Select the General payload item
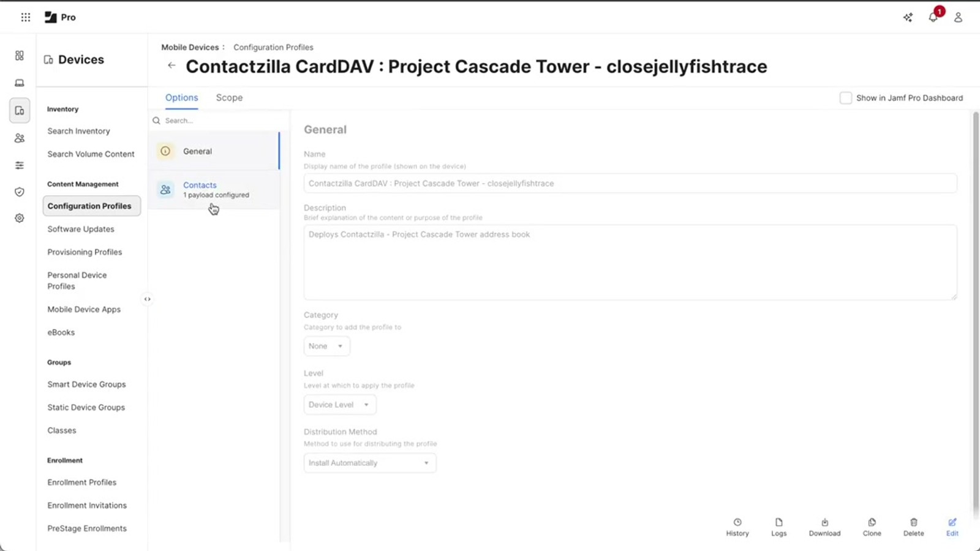Viewport: 980px width, 551px height. coord(214,151)
